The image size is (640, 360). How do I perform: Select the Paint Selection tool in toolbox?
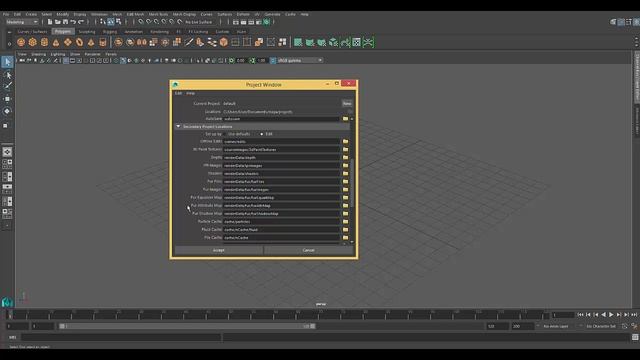[7, 86]
